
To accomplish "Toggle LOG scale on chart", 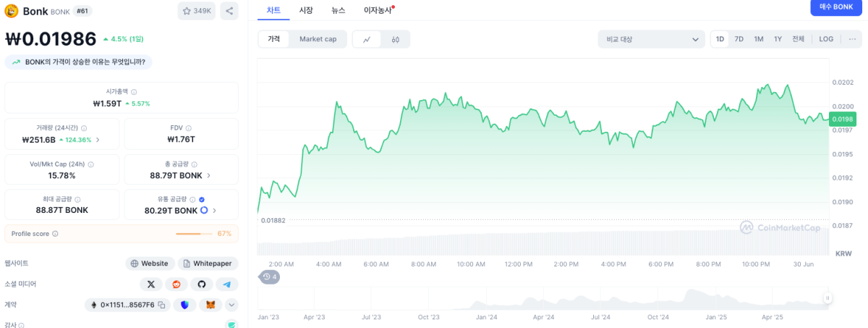I will 826,39.
